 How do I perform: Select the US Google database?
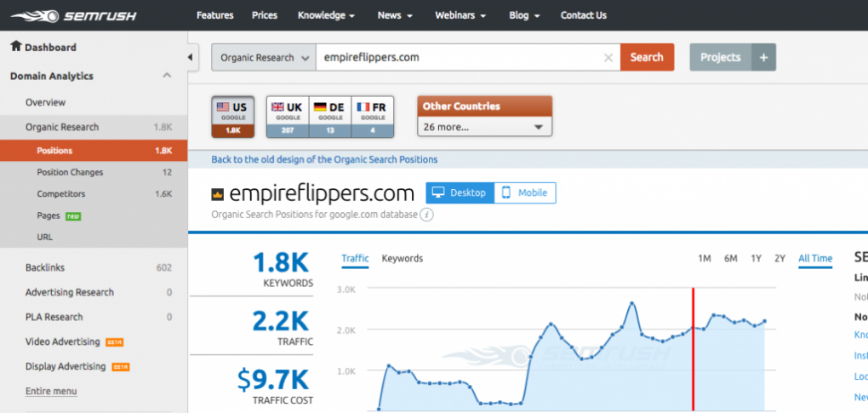pos(232,117)
